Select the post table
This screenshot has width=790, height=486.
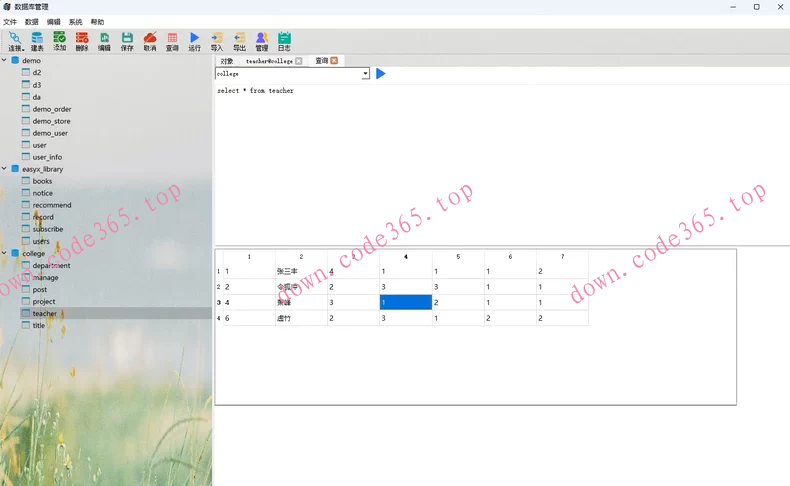pyautogui.click(x=39, y=290)
